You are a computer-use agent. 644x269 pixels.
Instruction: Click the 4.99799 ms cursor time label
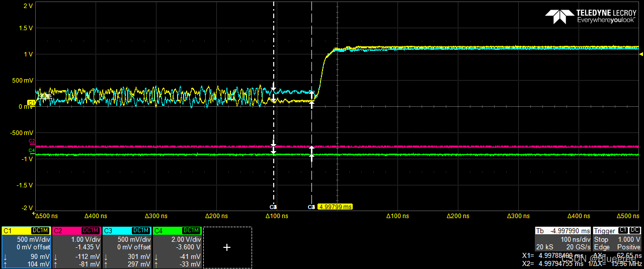pos(335,207)
